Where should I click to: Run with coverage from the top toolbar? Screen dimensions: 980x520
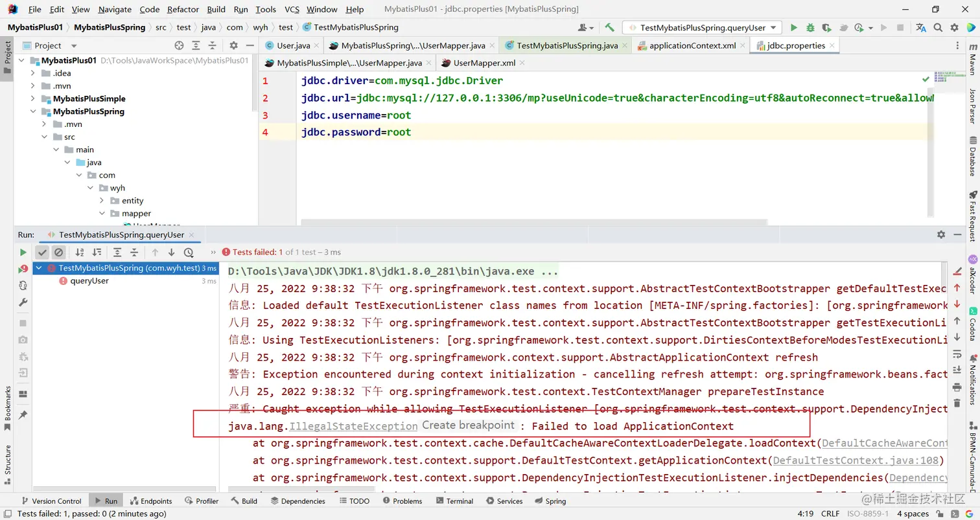pos(826,28)
